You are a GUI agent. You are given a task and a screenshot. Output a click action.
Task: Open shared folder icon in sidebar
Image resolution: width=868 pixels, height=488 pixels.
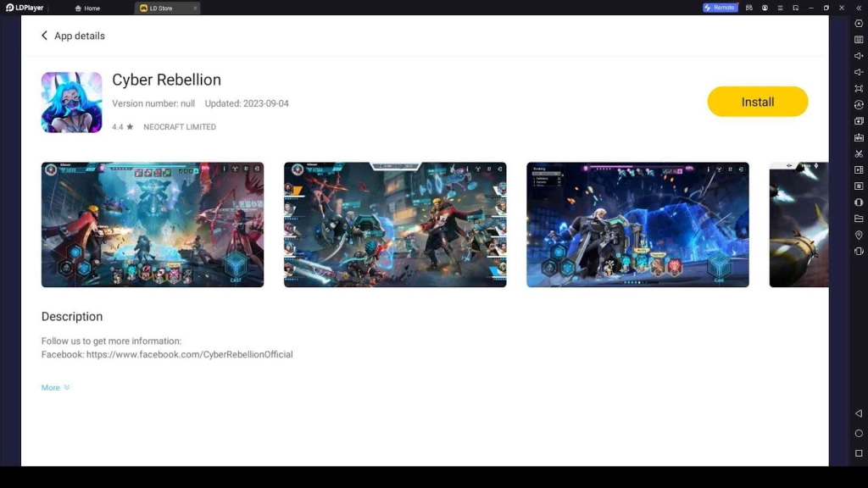tap(859, 219)
